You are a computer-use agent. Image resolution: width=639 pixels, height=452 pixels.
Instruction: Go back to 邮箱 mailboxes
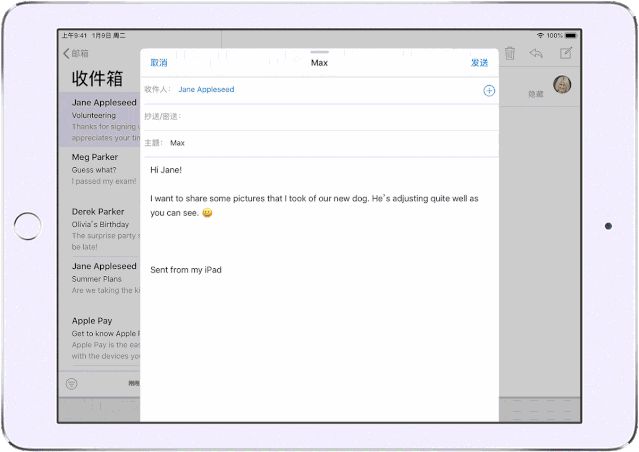click(x=76, y=53)
